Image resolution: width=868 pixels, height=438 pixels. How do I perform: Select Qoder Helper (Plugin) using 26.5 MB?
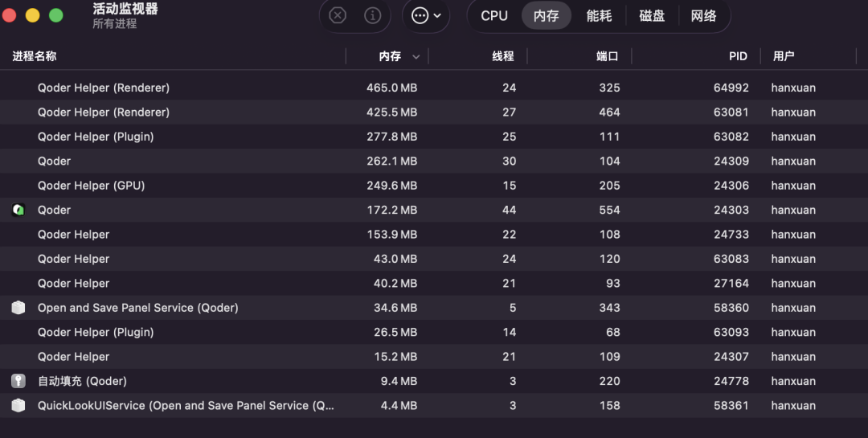(x=434, y=332)
